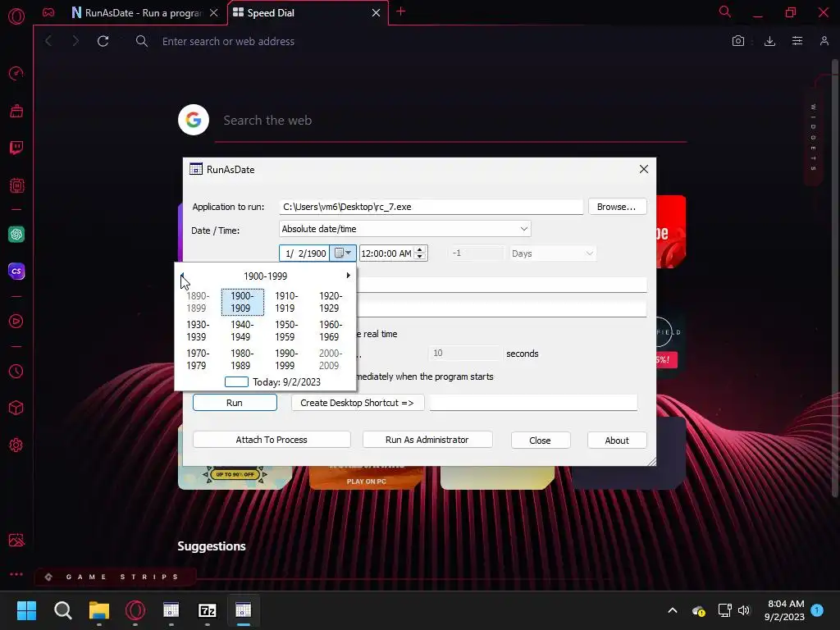Open Easy Setup sliders icon
This screenshot has width=840, height=630.
797,41
